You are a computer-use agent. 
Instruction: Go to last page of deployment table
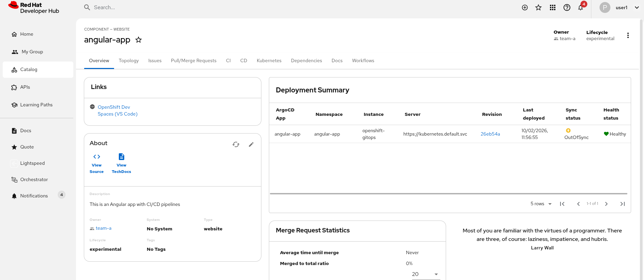point(623,204)
